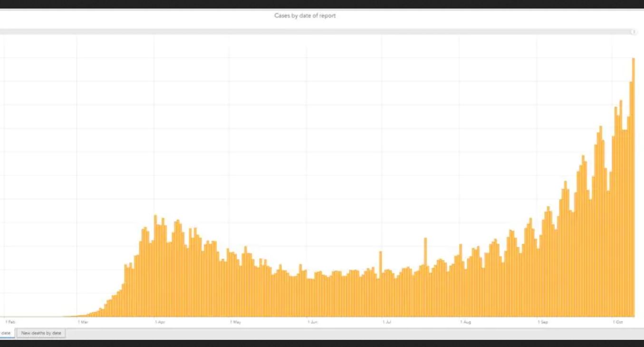
Task: Click the '1 Mar' axis label
Action: click(x=83, y=322)
